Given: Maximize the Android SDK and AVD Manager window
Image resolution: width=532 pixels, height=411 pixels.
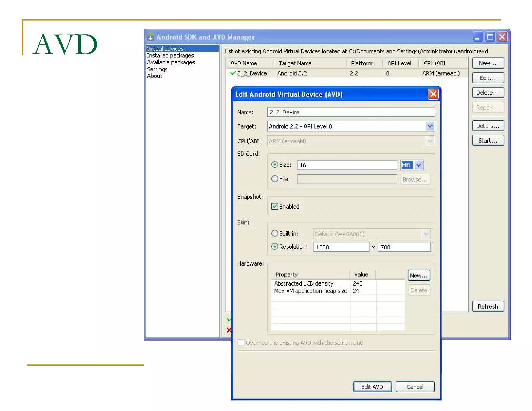Looking at the screenshot, I should tap(490, 37).
